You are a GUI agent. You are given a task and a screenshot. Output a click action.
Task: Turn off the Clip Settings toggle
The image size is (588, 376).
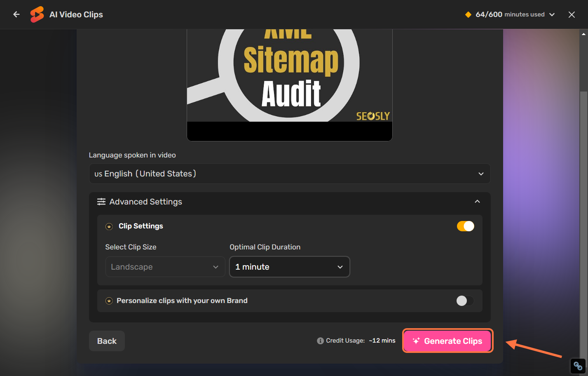pos(466,226)
